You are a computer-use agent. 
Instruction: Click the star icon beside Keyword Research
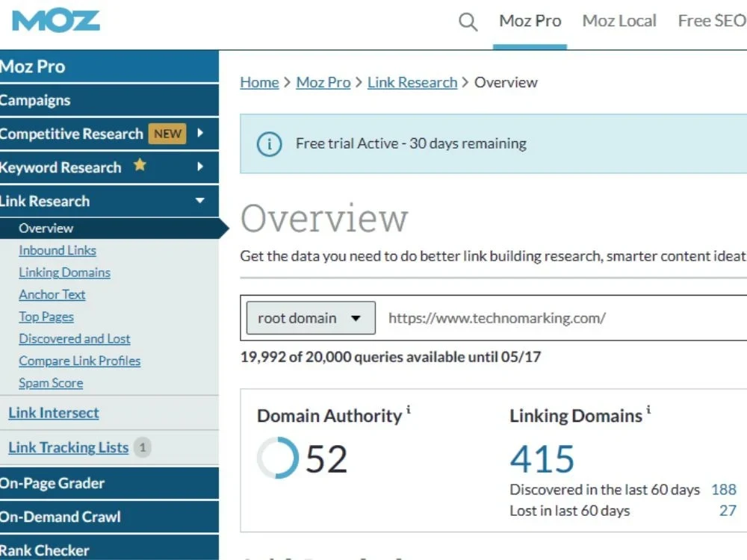140,165
